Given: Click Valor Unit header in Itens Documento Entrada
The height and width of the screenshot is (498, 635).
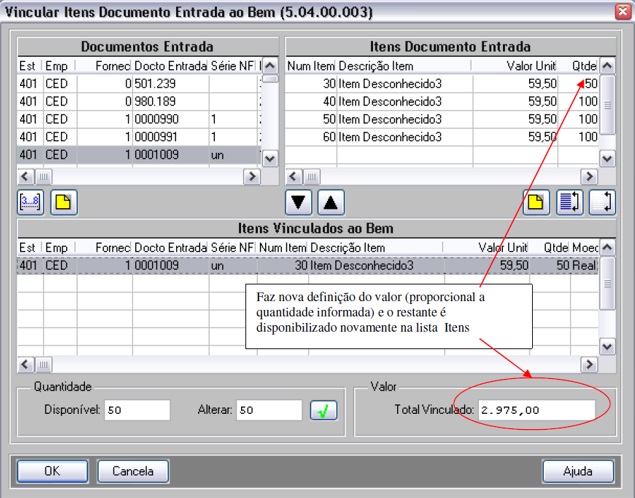Looking at the screenshot, I should (x=515, y=66).
